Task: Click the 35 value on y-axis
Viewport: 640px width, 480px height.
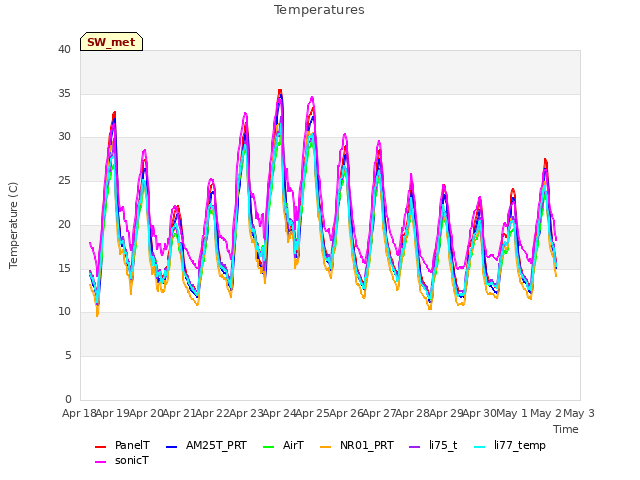Action: (x=64, y=93)
